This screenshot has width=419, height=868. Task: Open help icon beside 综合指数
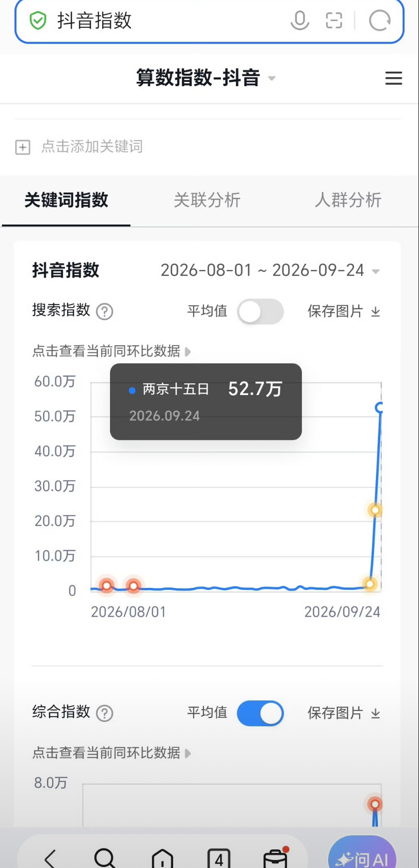click(105, 713)
